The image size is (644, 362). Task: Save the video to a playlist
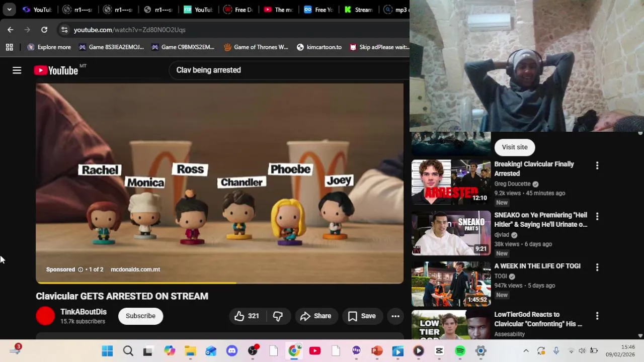point(362,316)
